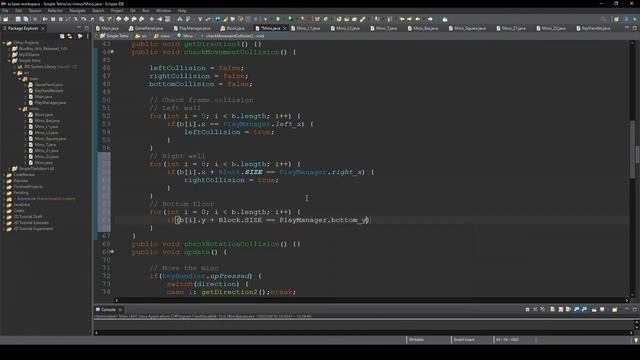Screen dimensions: 640x360
Task: Select Mino_Bar.java in Package Explorer
Action: click(47, 121)
